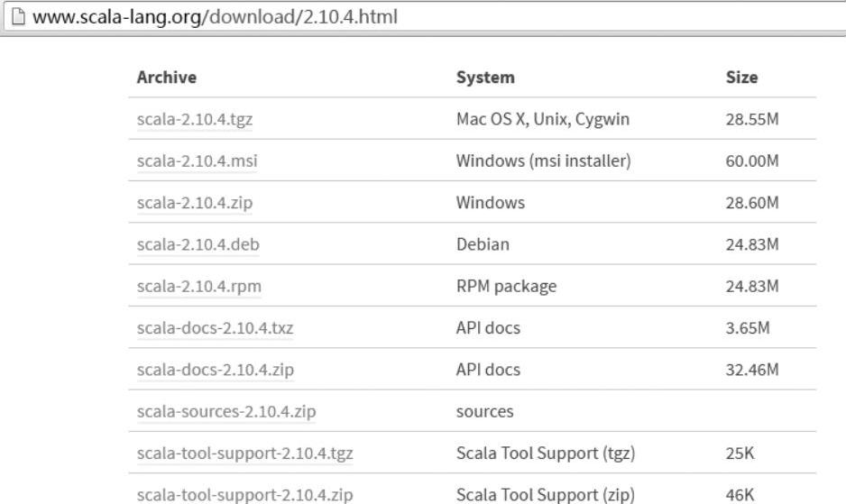Get scala-docs-2.10.4.txz API docs

pyautogui.click(x=215, y=328)
